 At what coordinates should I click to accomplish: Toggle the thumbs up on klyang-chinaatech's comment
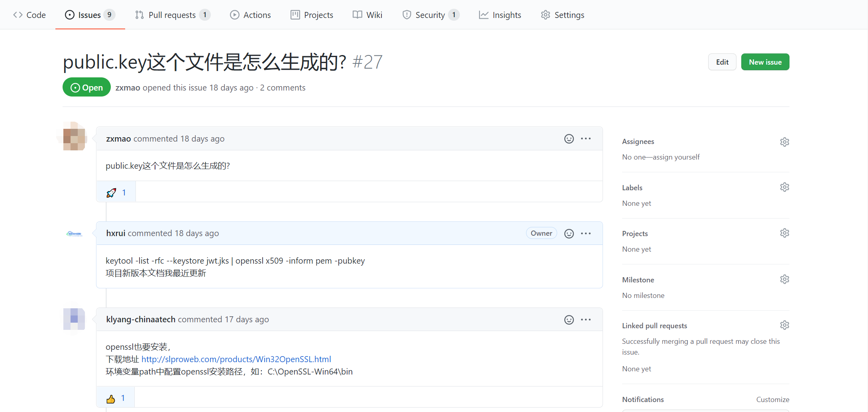tap(116, 398)
